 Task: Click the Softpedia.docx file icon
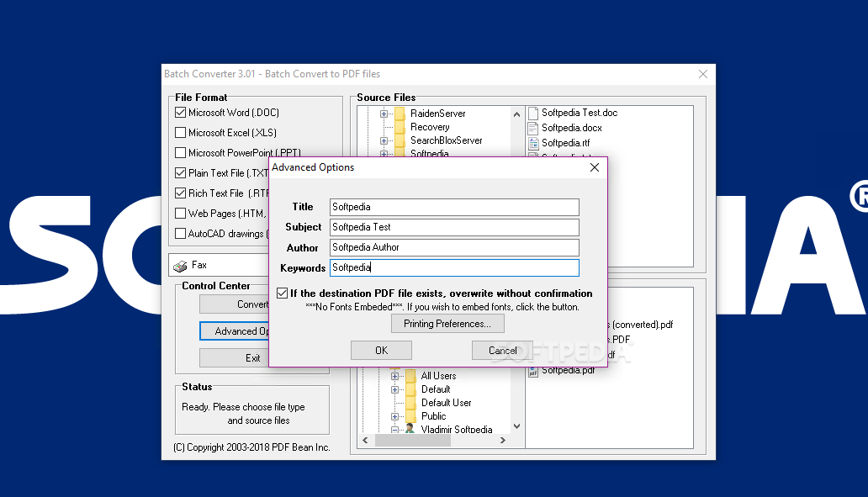pos(533,129)
